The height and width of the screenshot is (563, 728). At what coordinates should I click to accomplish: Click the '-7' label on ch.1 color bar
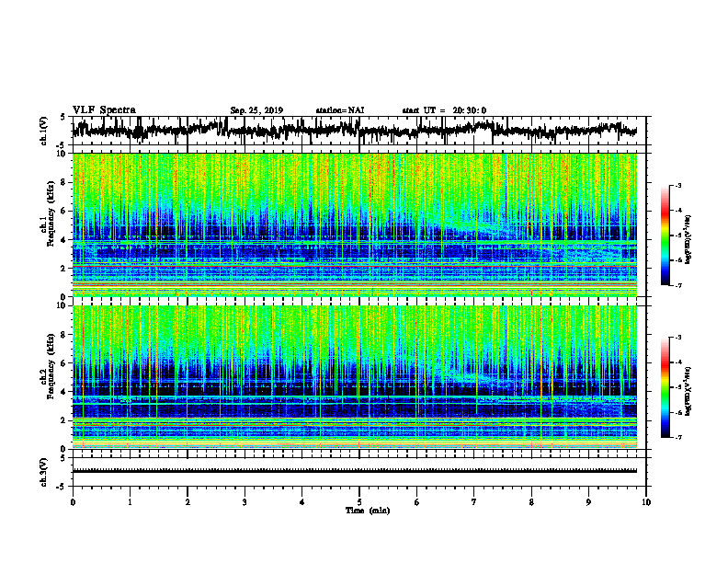tap(678, 285)
